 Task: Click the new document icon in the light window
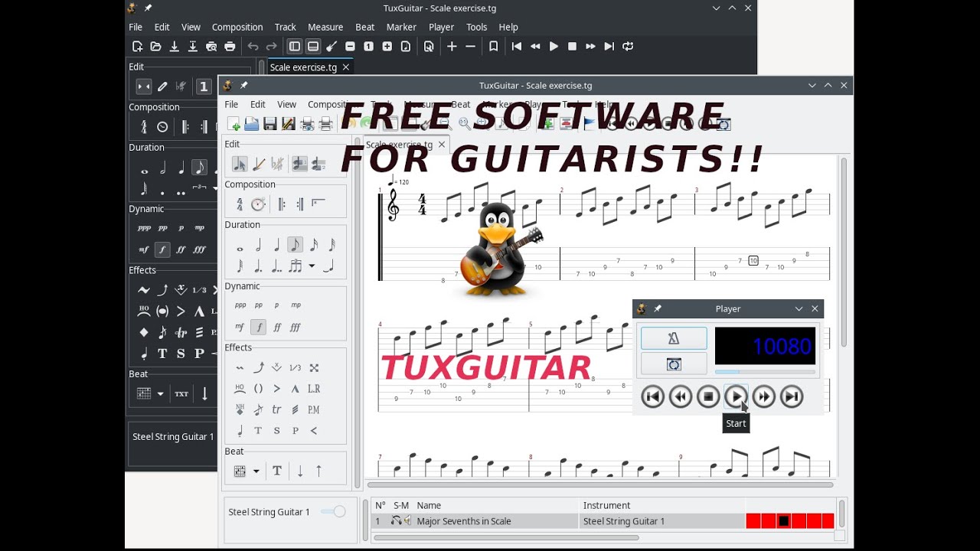pyautogui.click(x=234, y=124)
